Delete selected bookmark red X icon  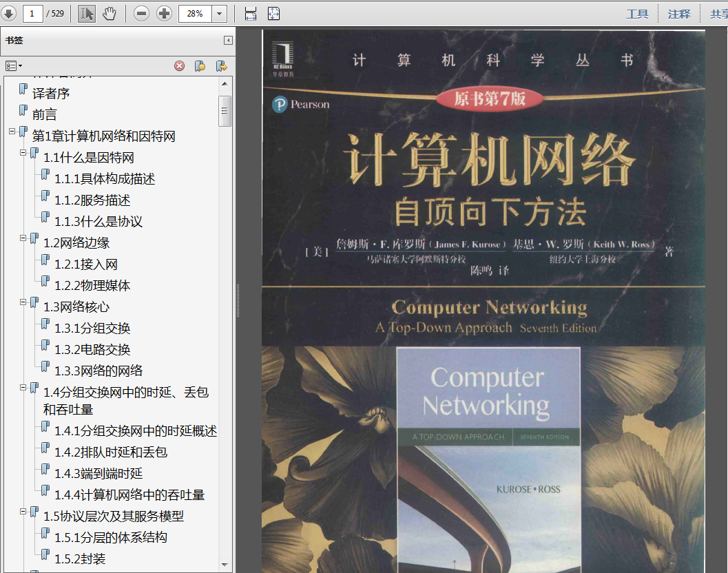[x=179, y=66]
